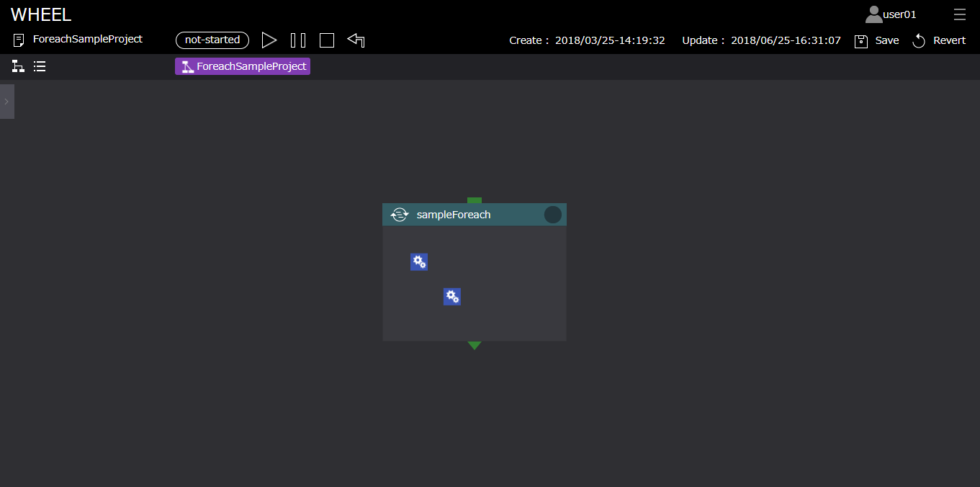Click the green triangle output connector below node
Image resolution: width=980 pixels, height=487 pixels.
click(474, 346)
